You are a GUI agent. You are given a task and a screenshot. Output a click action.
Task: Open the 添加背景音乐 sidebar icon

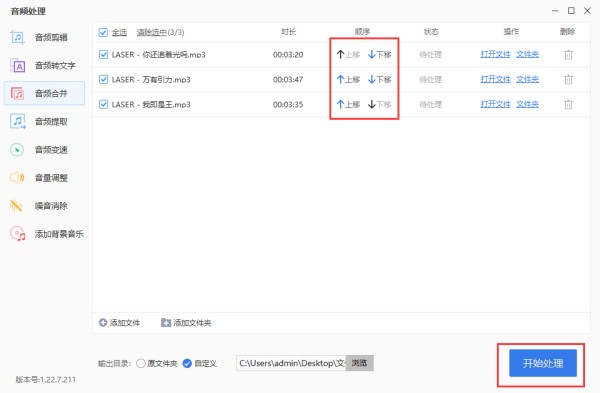pos(18,234)
